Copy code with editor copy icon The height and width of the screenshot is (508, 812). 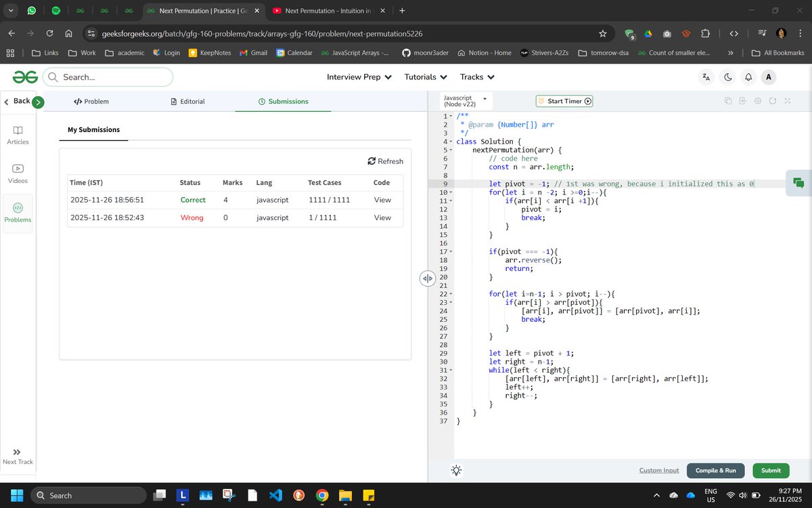(x=728, y=101)
